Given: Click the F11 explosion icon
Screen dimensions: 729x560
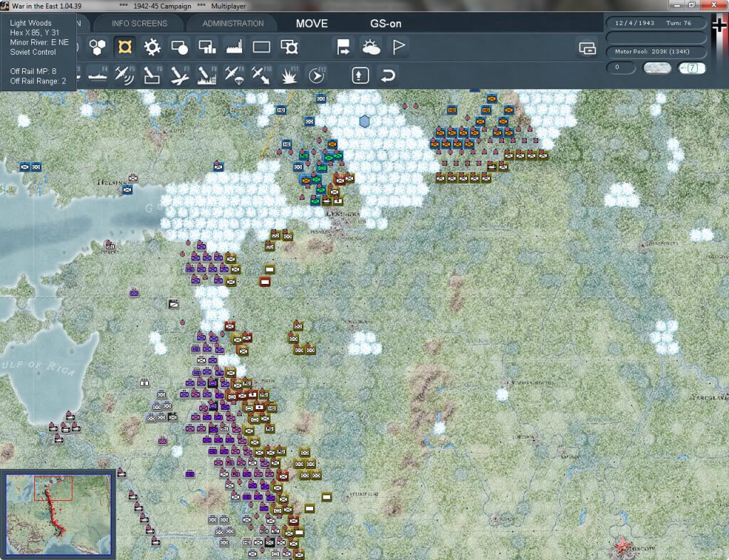Looking at the screenshot, I should 289,75.
